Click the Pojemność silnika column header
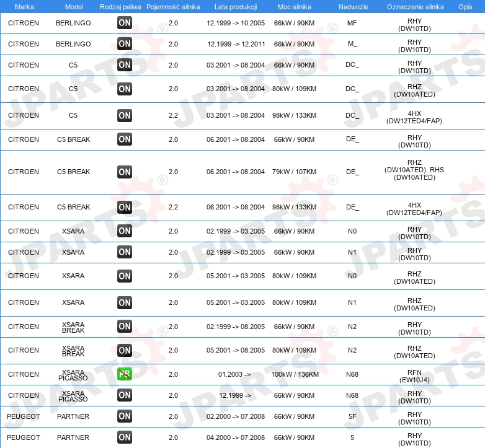Screen dimensions: 485x448 click(x=173, y=7)
